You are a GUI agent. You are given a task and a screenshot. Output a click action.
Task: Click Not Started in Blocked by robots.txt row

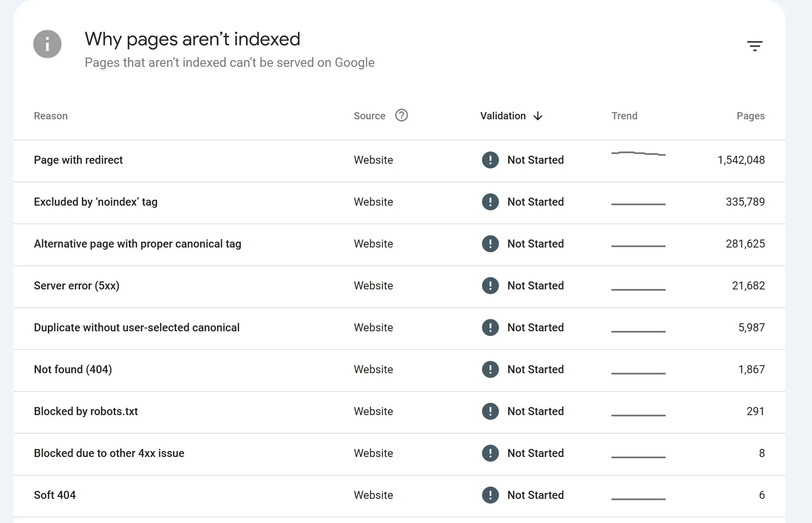pyautogui.click(x=535, y=411)
